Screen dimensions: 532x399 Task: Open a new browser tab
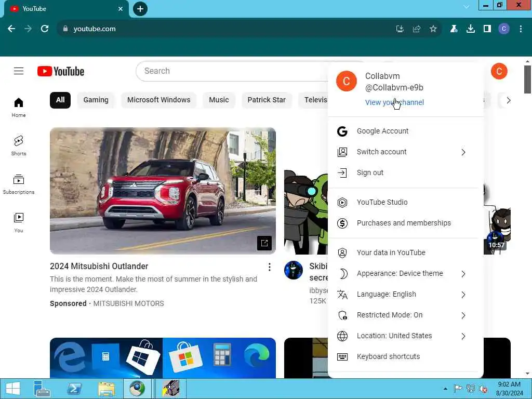coord(140,9)
